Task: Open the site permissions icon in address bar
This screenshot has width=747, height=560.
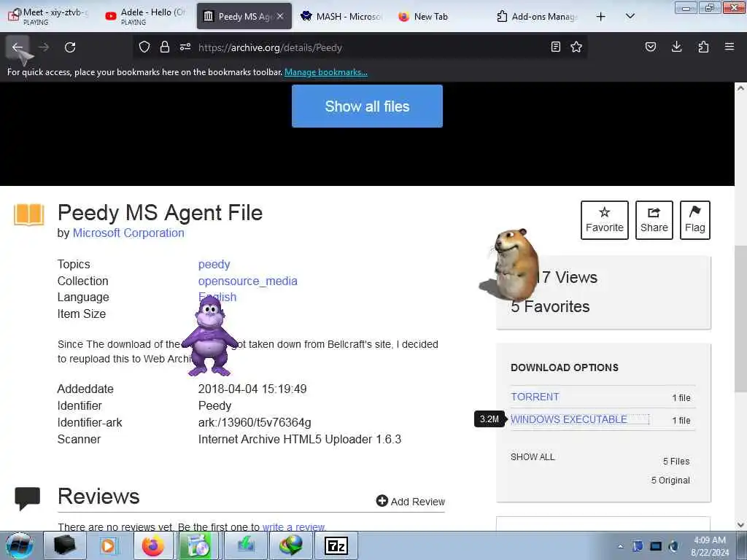Action: [x=185, y=47]
